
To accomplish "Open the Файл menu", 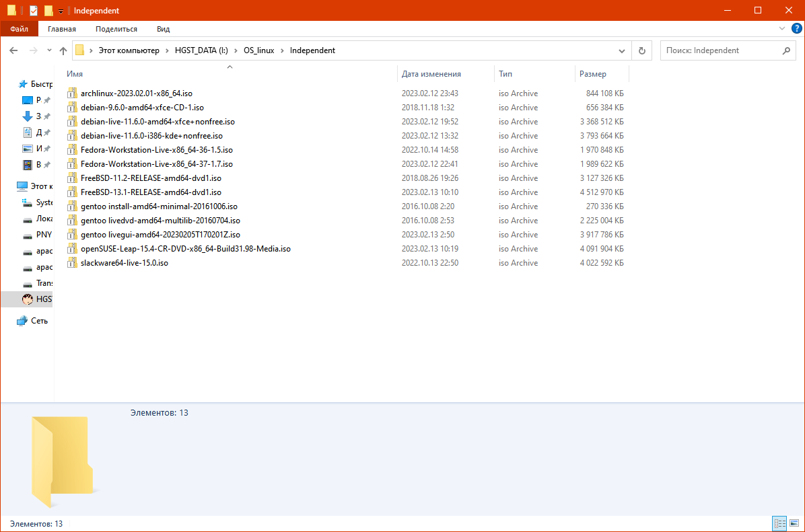I will (x=19, y=29).
